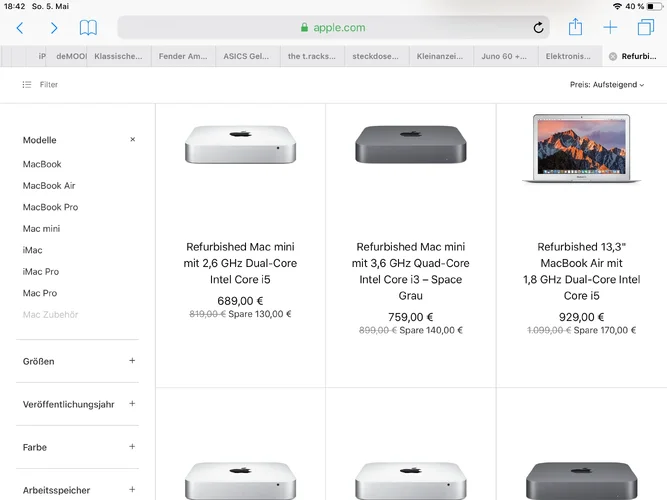Switch to the the t.racks... tab
Screen dimensions: 667x500
[312, 56]
